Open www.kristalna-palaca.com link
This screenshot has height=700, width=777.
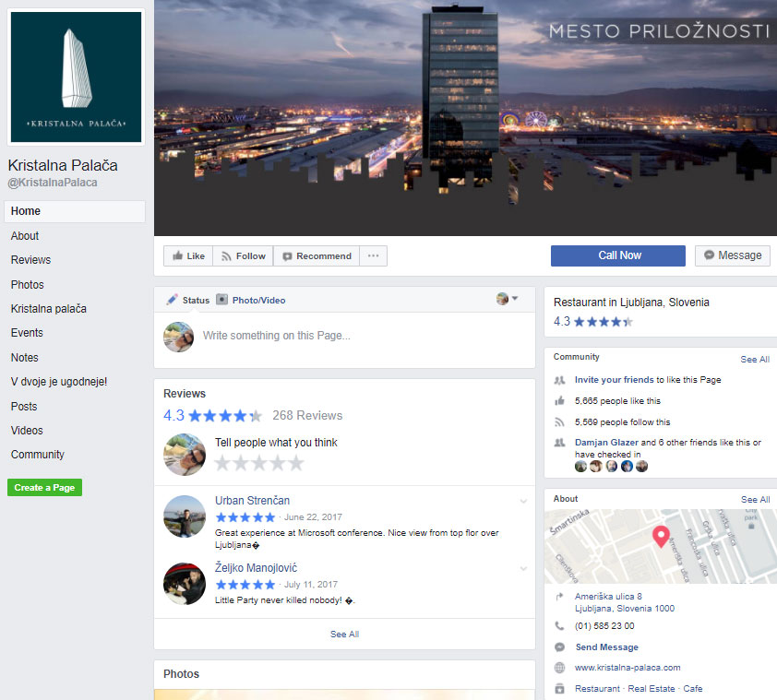628,668
